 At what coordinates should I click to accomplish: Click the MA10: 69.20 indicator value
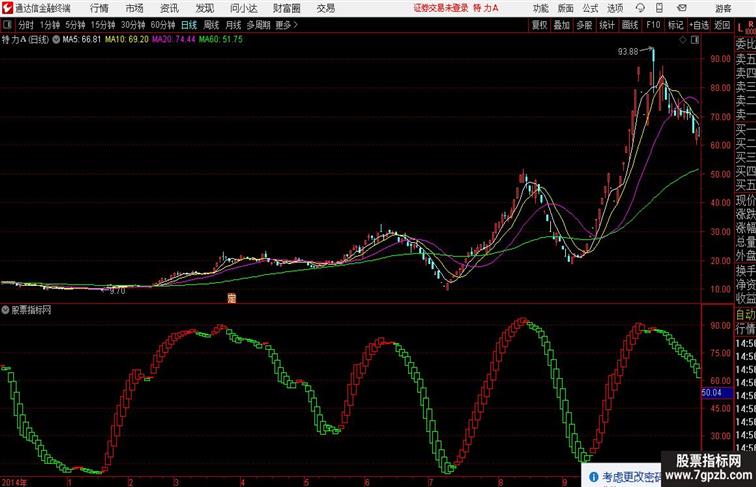coord(127,40)
